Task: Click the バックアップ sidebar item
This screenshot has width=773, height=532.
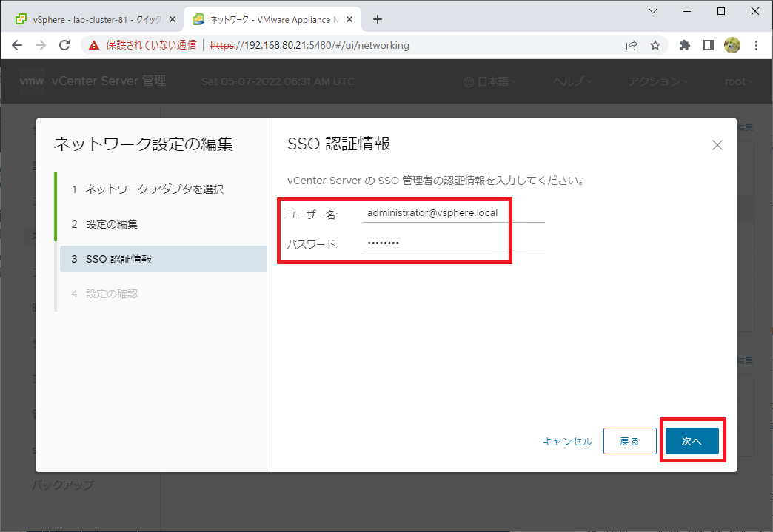Action: click(63, 485)
